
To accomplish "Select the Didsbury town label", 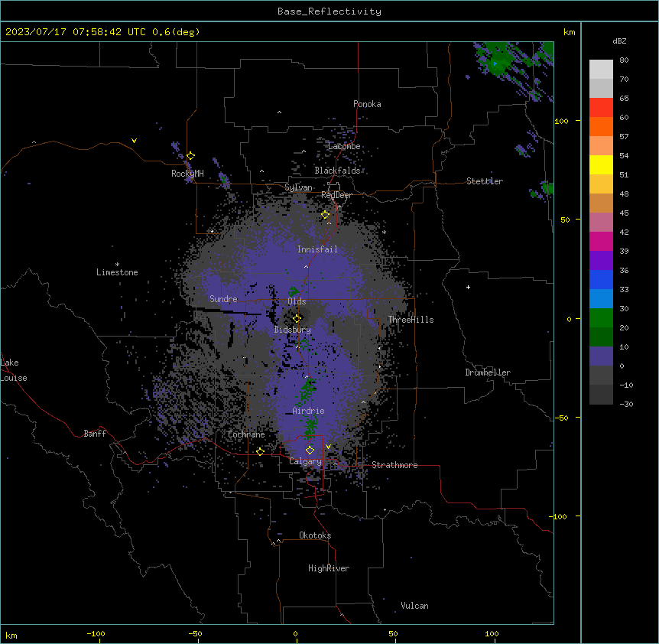I will [293, 330].
